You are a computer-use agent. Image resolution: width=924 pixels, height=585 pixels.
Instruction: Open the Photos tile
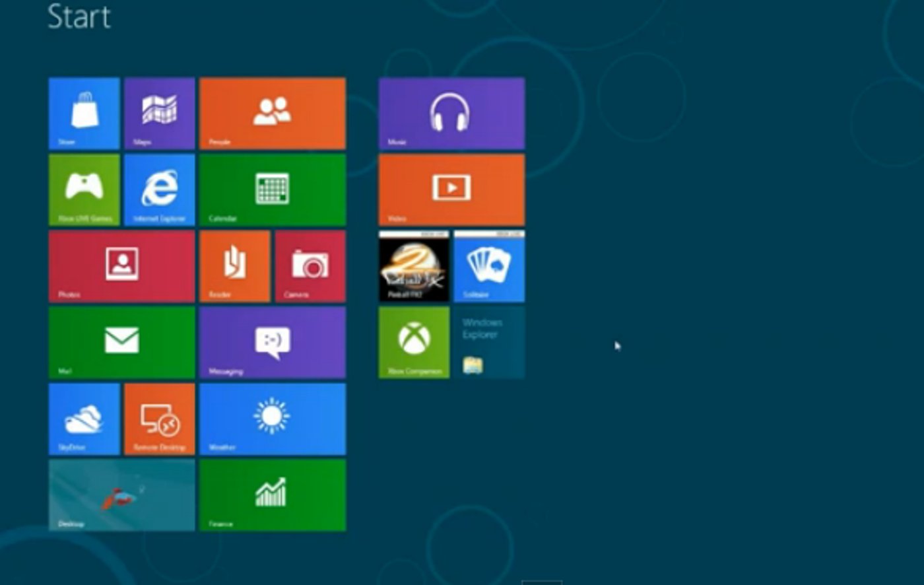tap(122, 266)
